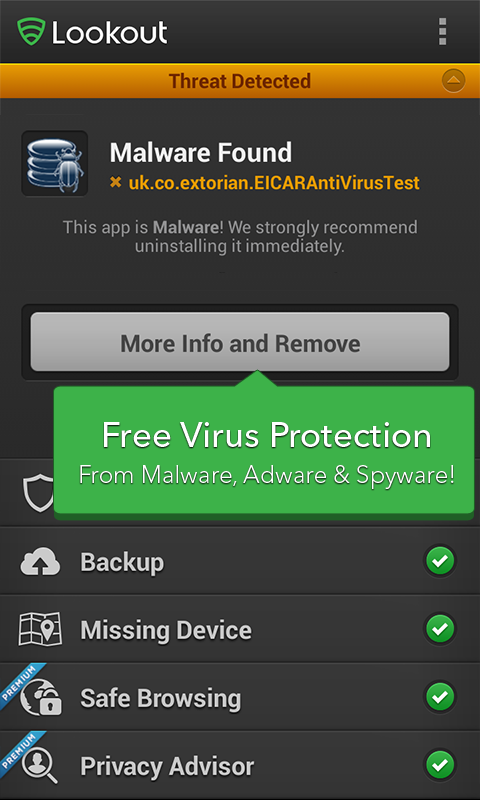The height and width of the screenshot is (800, 480).
Task: Open the three-dot overflow menu
Action: 442,32
